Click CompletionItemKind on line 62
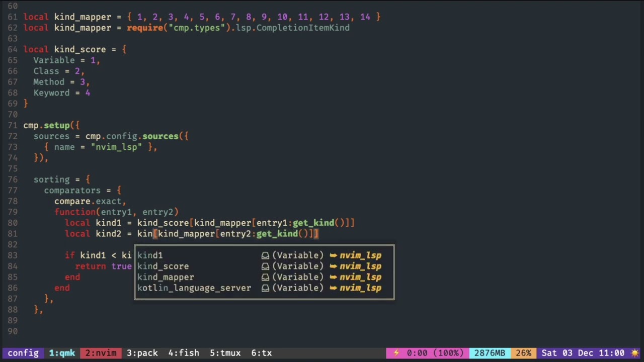Image resolution: width=644 pixels, height=362 pixels. click(303, 28)
